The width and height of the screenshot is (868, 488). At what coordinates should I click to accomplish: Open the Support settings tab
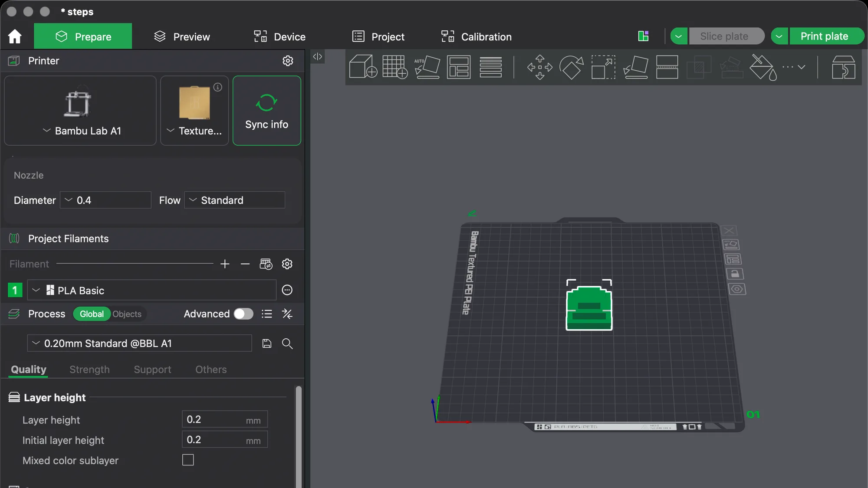pos(152,370)
